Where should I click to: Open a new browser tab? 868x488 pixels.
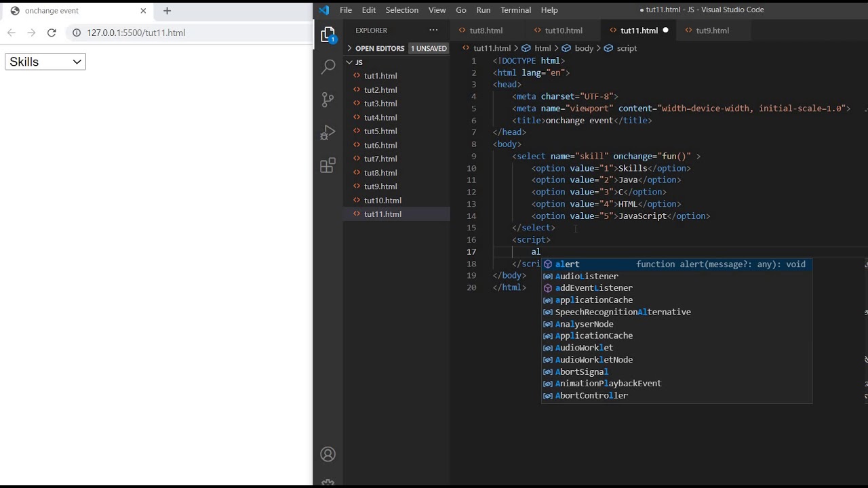tap(167, 11)
